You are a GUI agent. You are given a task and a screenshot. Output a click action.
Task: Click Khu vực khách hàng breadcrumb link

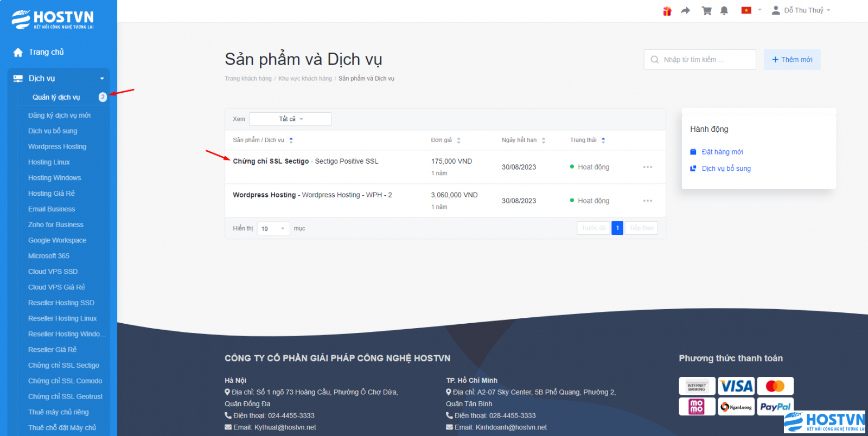coord(305,79)
